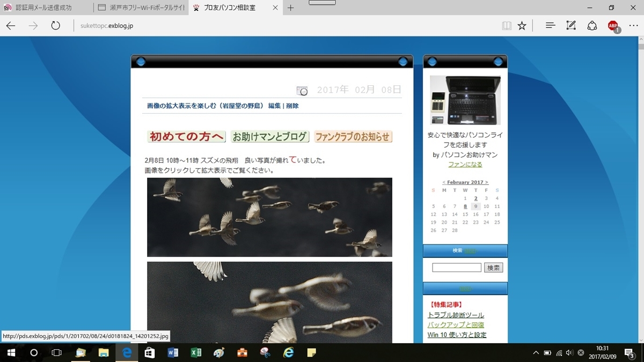Viewport: 644px width, 362px height.
Task: Enlarge the first sparrow flock photo
Action: click(269, 217)
